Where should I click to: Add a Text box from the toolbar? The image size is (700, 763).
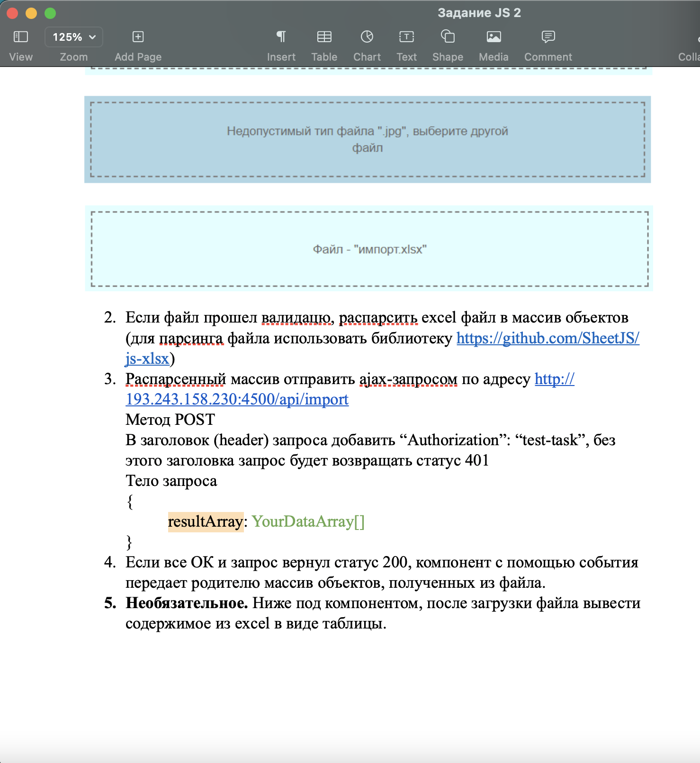click(x=406, y=36)
